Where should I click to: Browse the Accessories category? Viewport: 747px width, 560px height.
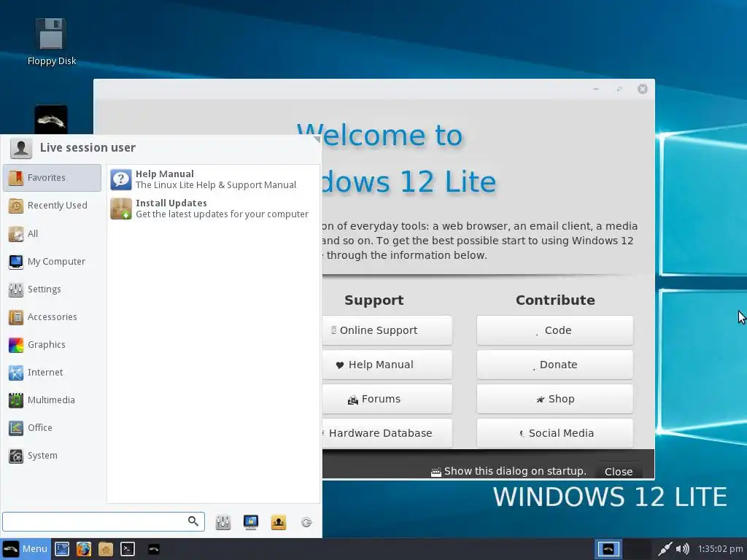(x=53, y=316)
